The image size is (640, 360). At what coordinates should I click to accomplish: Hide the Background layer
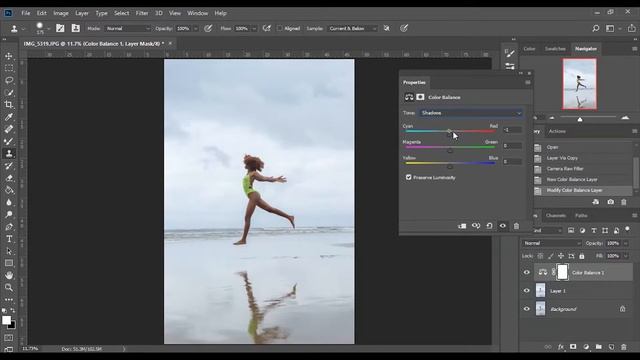tap(527, 309)
